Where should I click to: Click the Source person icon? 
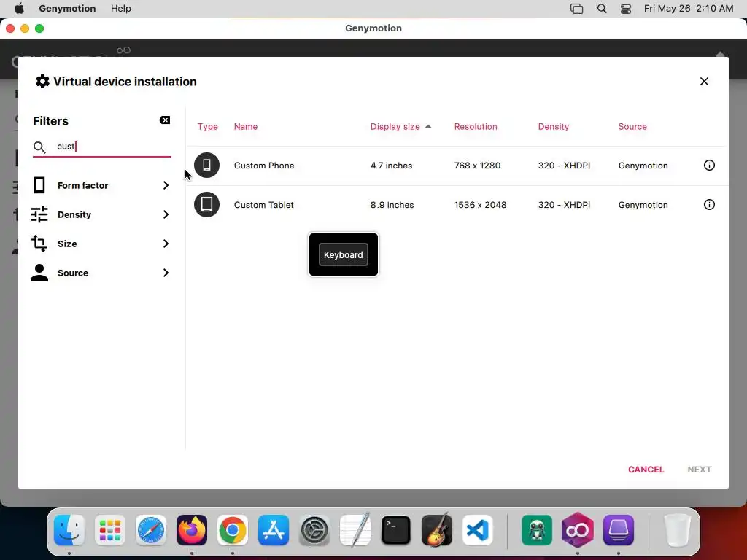39,273
